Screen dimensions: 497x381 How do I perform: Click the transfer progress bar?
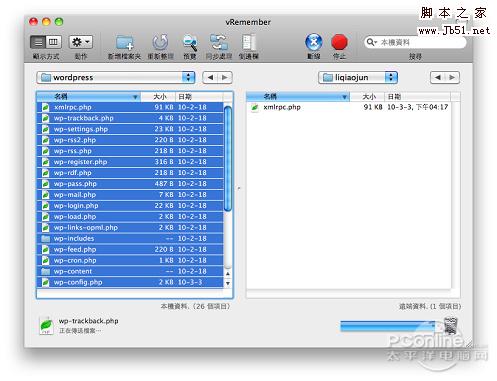[388, 326]
